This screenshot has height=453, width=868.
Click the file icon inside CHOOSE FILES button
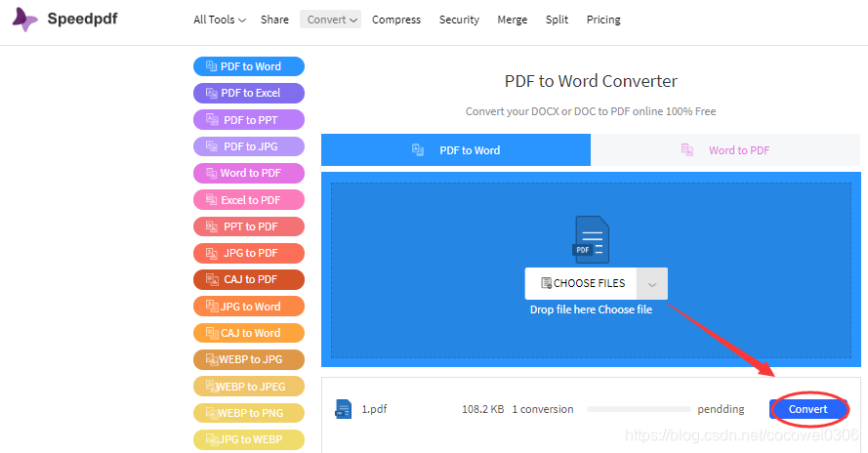pyautogui.click(x=546, y=283)
